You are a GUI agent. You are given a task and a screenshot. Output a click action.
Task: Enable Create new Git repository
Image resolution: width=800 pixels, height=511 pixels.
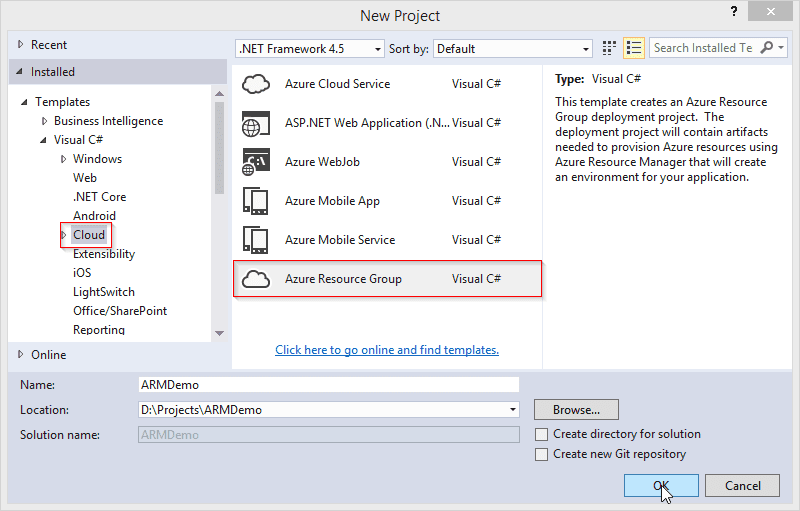[541, 454]
